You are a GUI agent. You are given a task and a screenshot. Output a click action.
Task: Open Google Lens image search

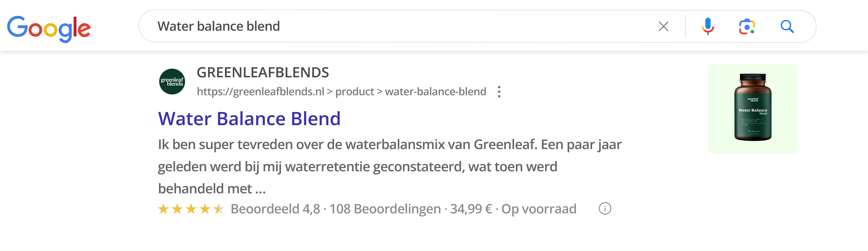pyautogui.click(x=747, y=27)
